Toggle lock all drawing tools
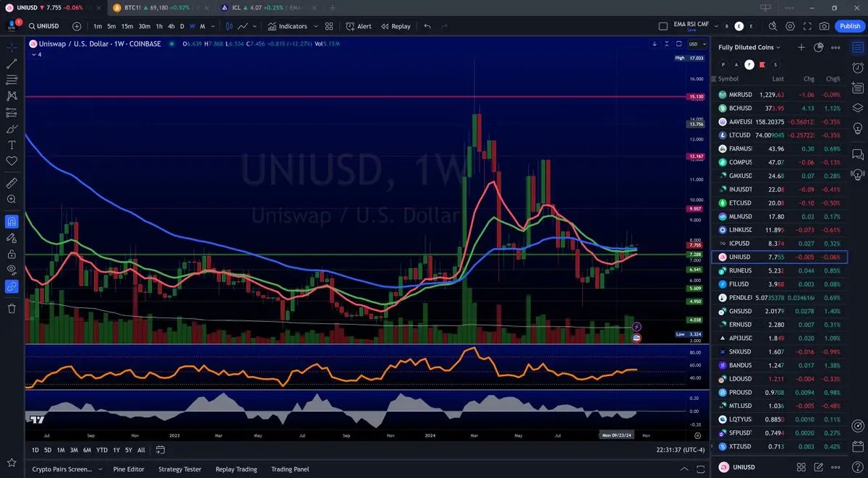868x478 pixels. pos(12,254)
